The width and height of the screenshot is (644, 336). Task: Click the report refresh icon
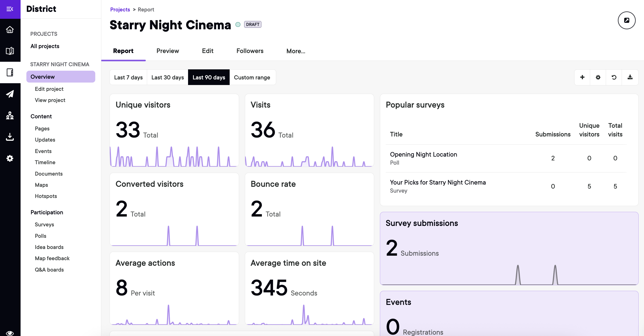[x=614, y=77]
